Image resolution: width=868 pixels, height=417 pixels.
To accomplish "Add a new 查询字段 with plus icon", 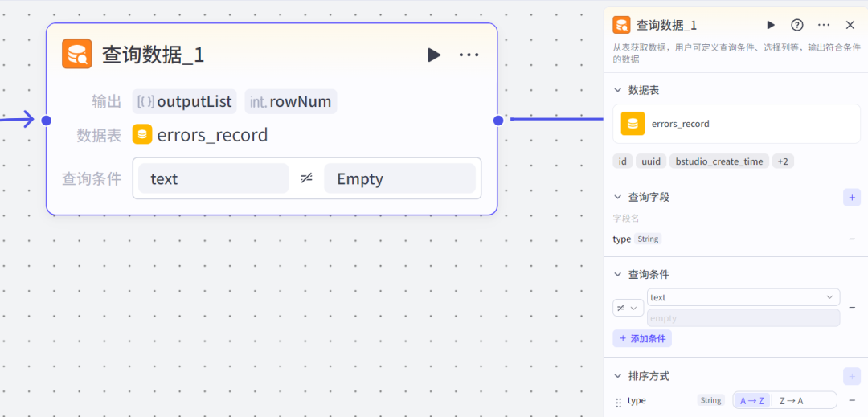I will 851,197.
